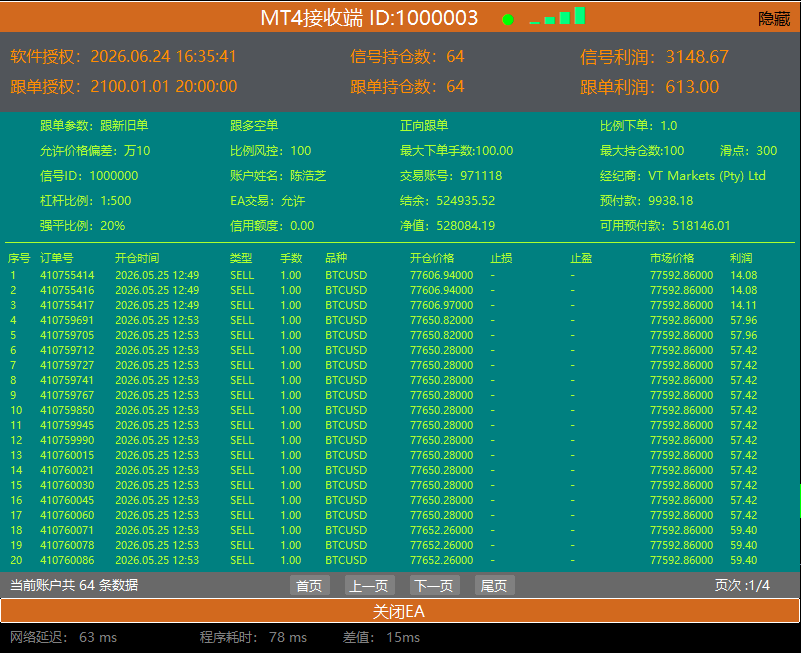Click order number 410760078

[x=67, y=545]
